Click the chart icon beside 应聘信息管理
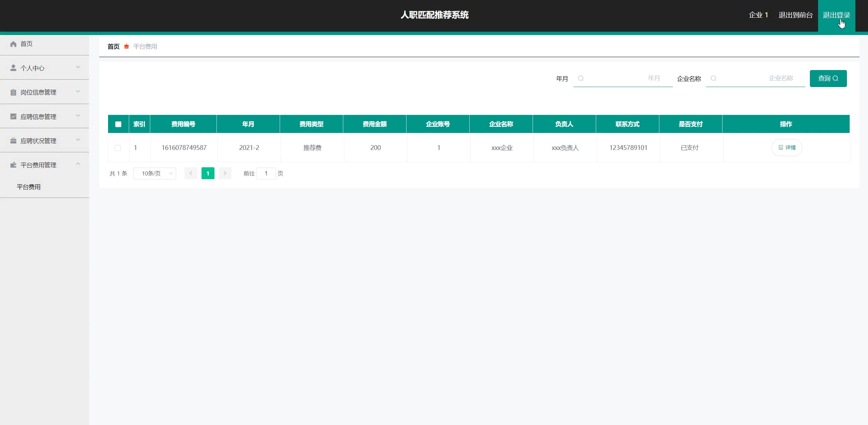 click(13, 117)
